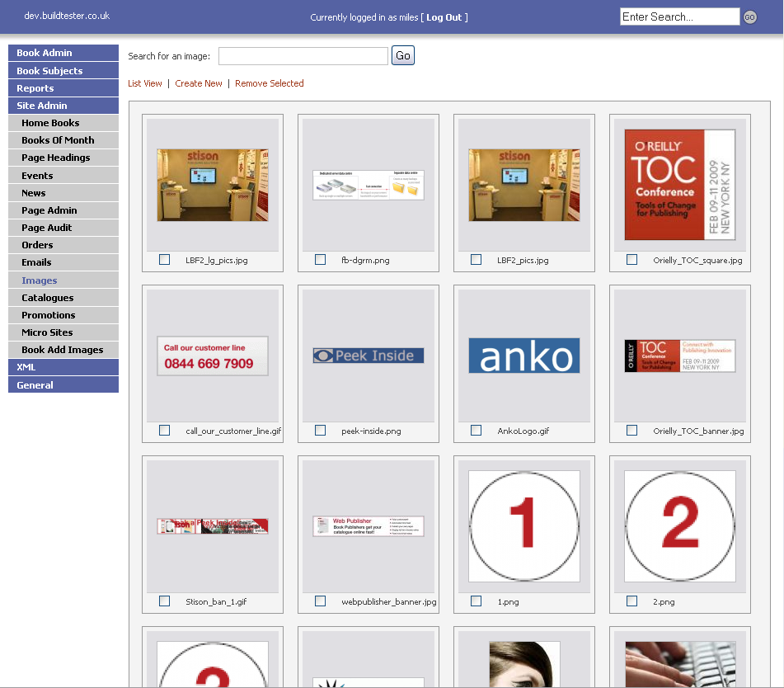Open the fb-dgrm.png diagram thumbnail

pos(369,185)
